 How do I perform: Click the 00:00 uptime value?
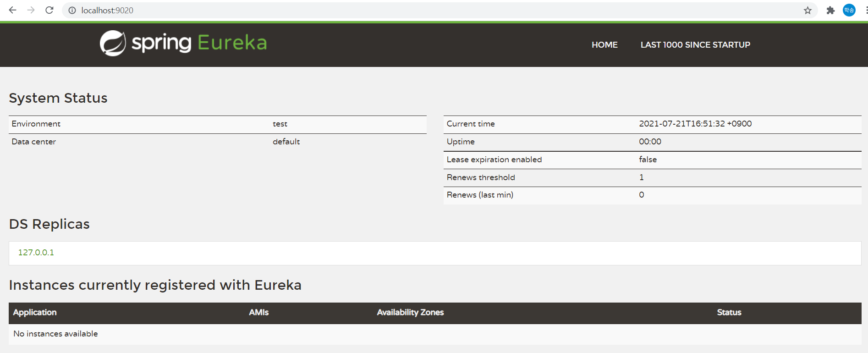[x=650, y=142]
